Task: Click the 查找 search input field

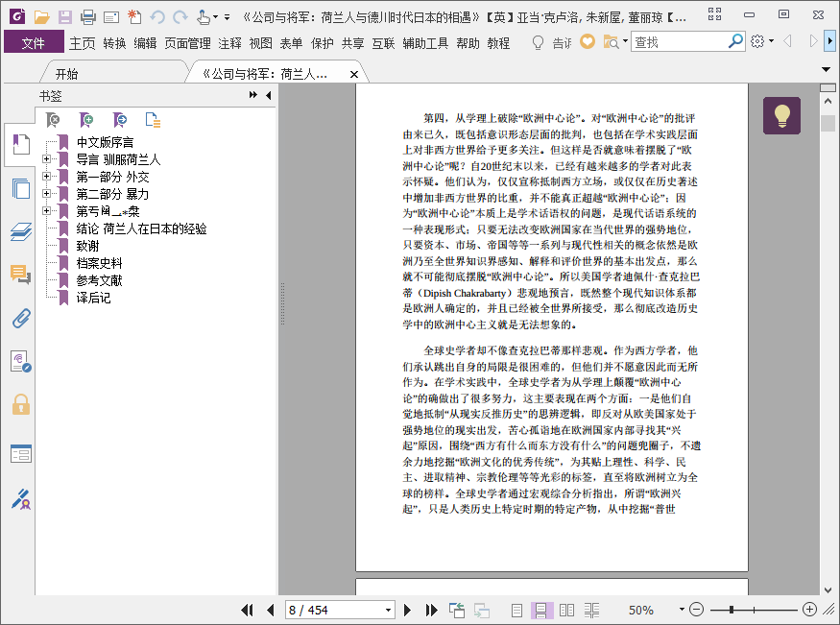Action: pos(680,41)
